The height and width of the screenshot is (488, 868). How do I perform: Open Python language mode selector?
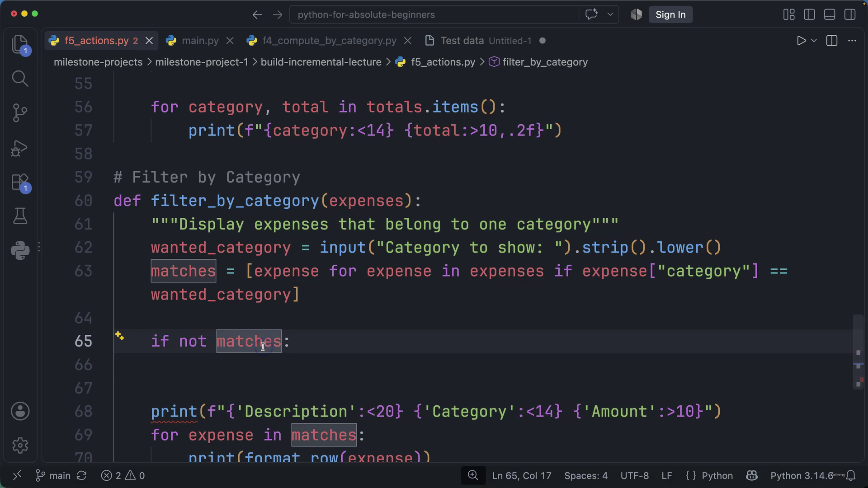[x=717, y=475]
